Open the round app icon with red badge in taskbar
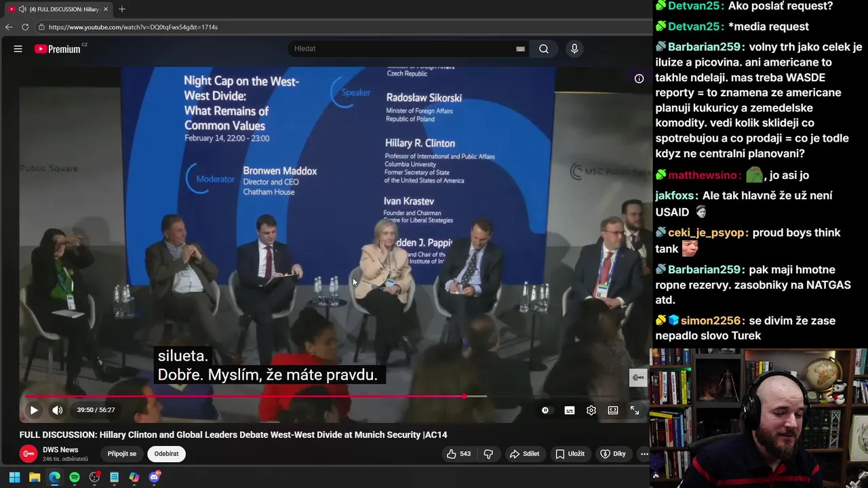Screen dimensions: 868x488 tap(94, 477)
